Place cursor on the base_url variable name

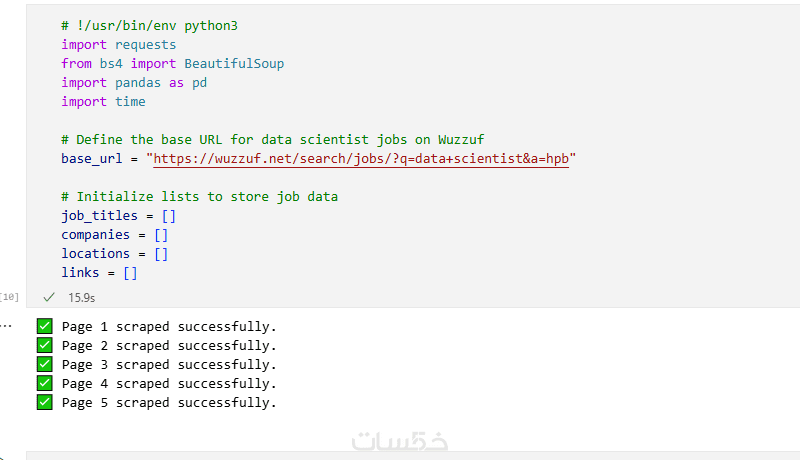91,159
